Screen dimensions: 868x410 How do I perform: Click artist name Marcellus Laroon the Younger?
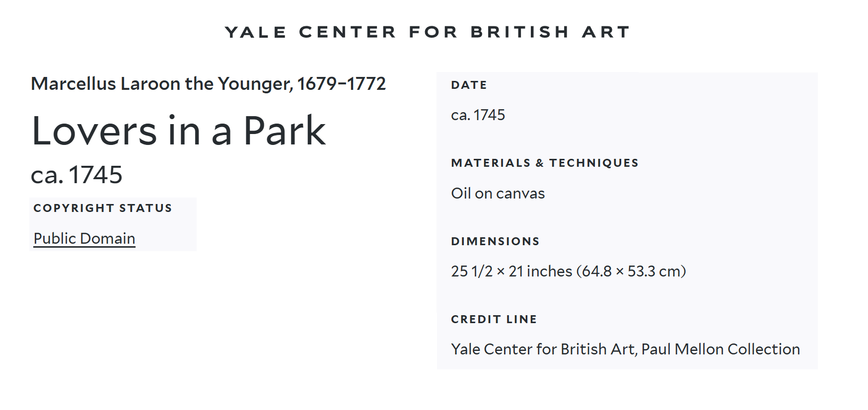(x=161, y=84)
